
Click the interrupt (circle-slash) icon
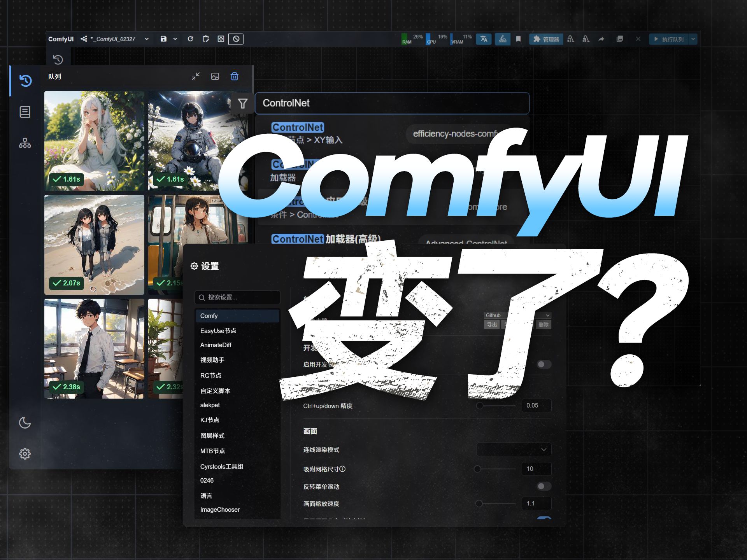(x=236, y=39)
